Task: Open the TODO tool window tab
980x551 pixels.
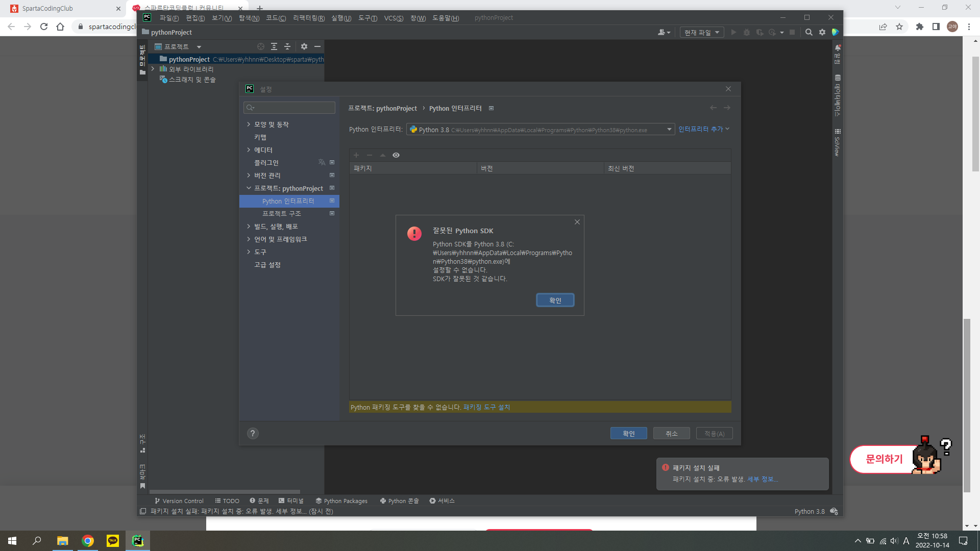Action: pos(227,501)
